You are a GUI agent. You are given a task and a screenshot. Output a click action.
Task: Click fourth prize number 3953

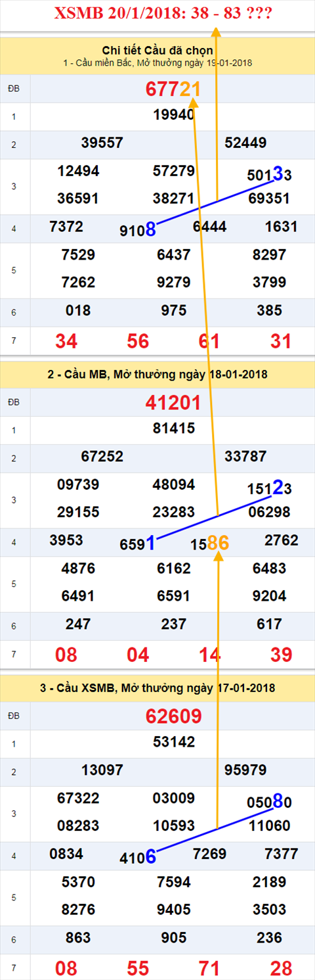click(66, 540)
